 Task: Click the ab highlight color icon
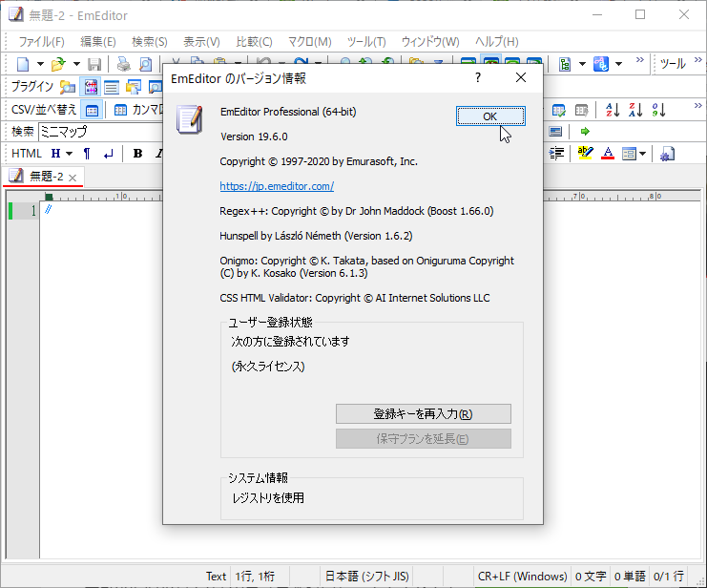585,154
